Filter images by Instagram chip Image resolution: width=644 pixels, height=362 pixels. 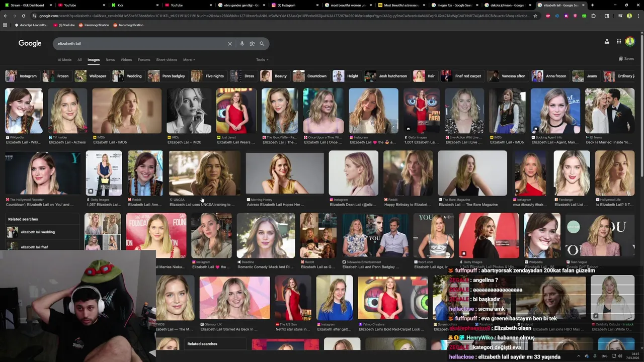coord(22,76)
